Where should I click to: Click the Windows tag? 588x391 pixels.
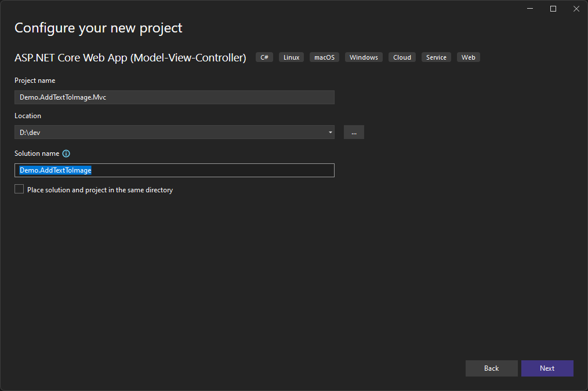click(364, 57)
